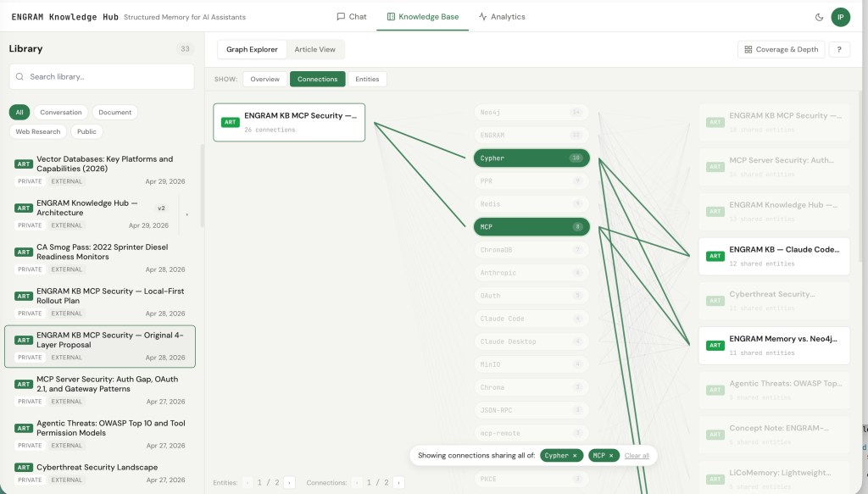868x494 pixels.
Task: Click the v2 version badge
Action: (161, 208)
